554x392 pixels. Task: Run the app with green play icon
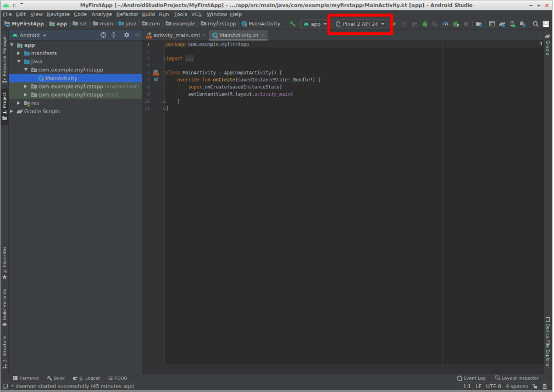pos(395,24)
